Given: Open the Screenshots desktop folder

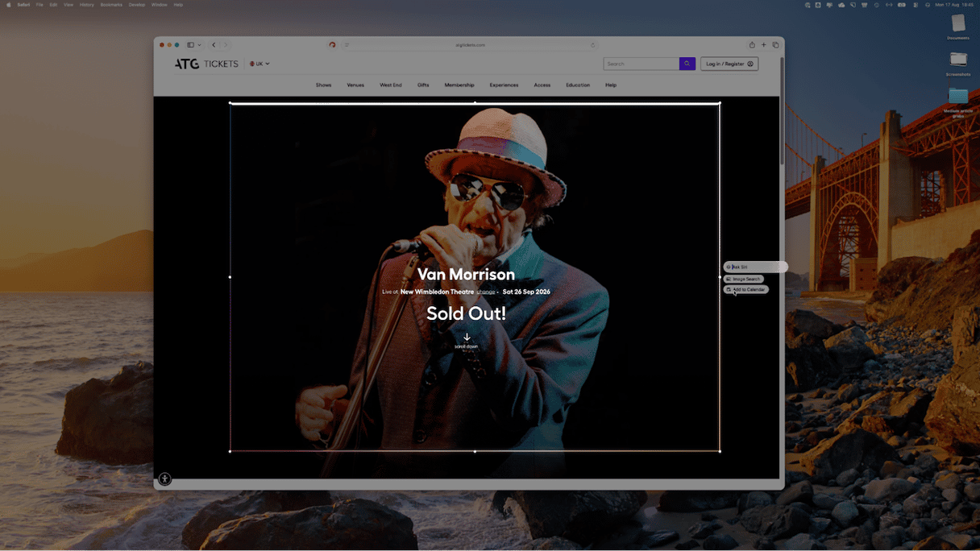Looking at the screenshot, I should coord(958,60).
